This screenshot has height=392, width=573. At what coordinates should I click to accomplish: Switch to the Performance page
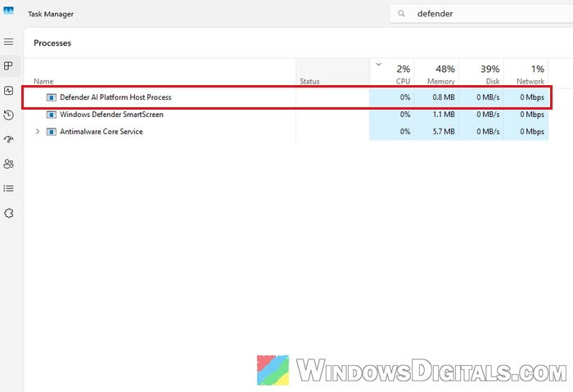tap(9, 91)
